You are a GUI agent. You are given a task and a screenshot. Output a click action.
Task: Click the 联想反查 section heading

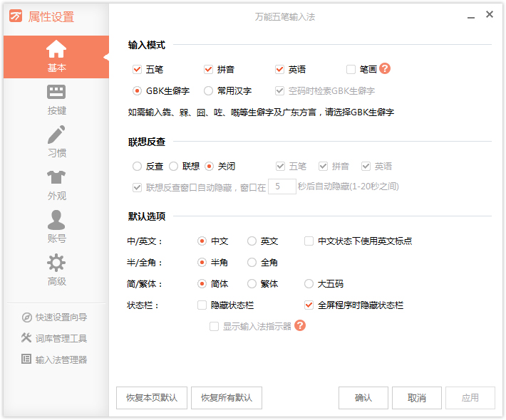coord(147,142)
